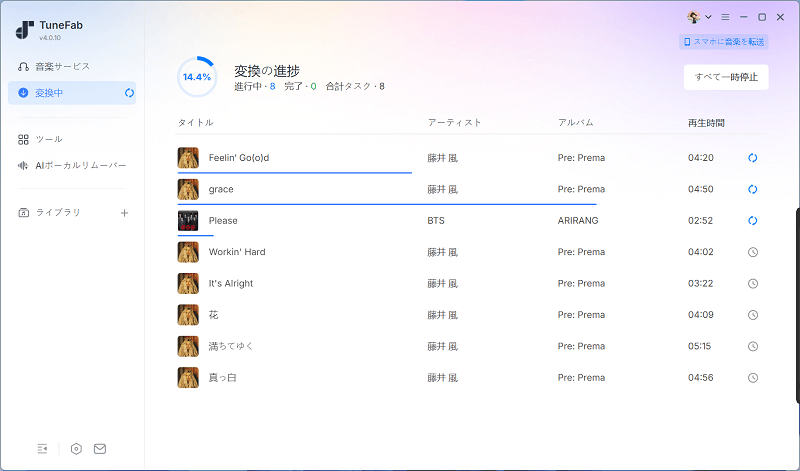Screen dimensions: 800x471
Task: Click the 再生時間 column header
Action: click(x=706, y=123)
